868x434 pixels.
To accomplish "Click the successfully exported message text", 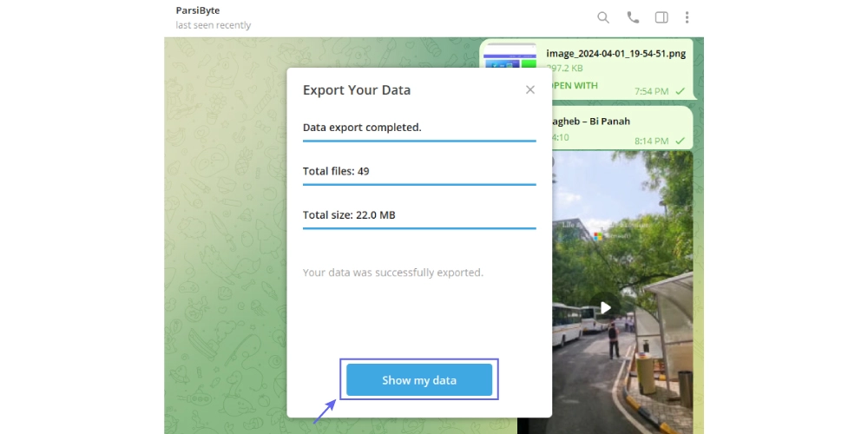I will (x=392, y=273).
